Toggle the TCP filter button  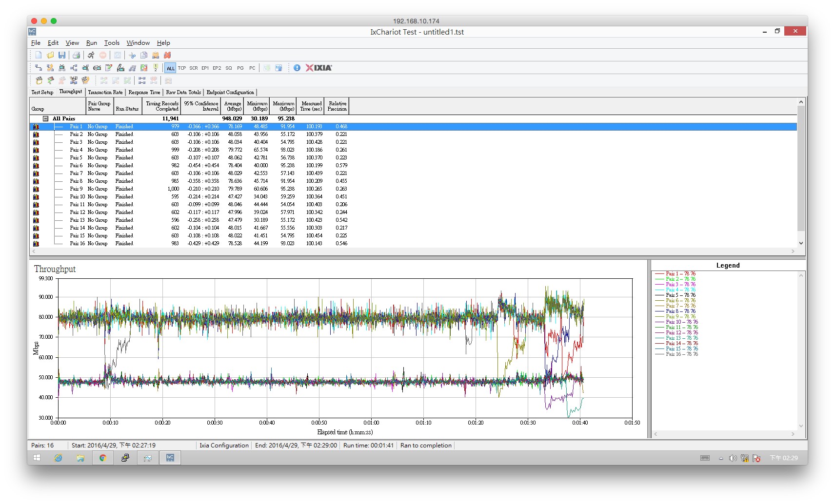click(182, 68)
